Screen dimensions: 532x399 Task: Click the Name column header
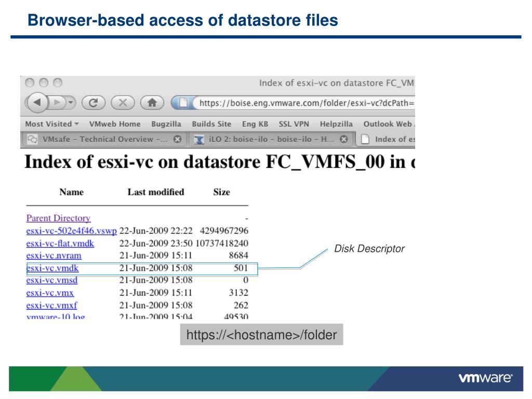pos(71,192)
